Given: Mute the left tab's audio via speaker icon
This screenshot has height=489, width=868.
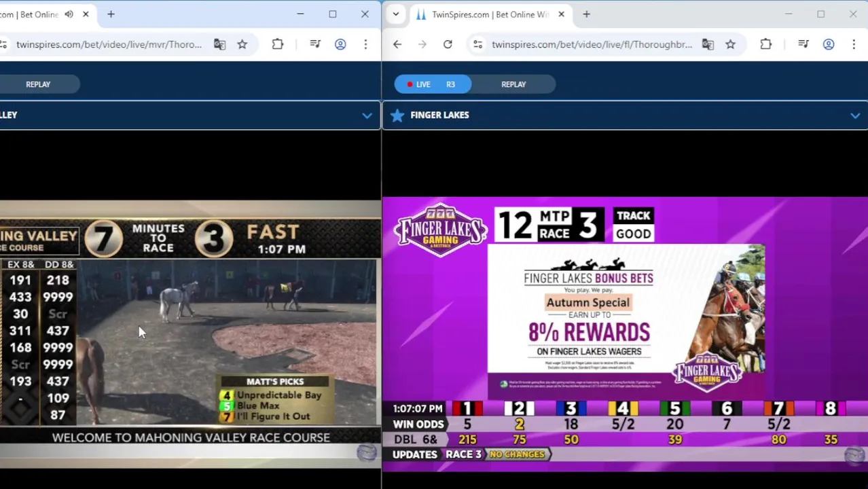Looking at the screenshot, I should 69,14.
